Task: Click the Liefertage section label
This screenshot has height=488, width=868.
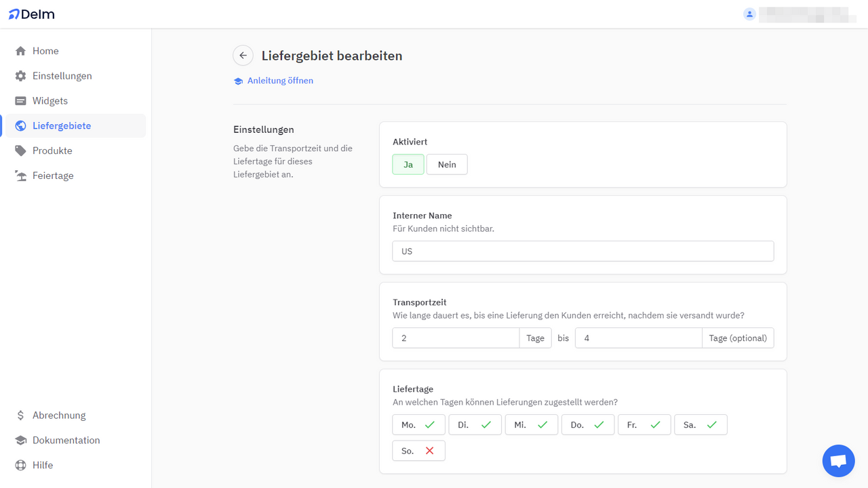Action: (x=413, y=389)
